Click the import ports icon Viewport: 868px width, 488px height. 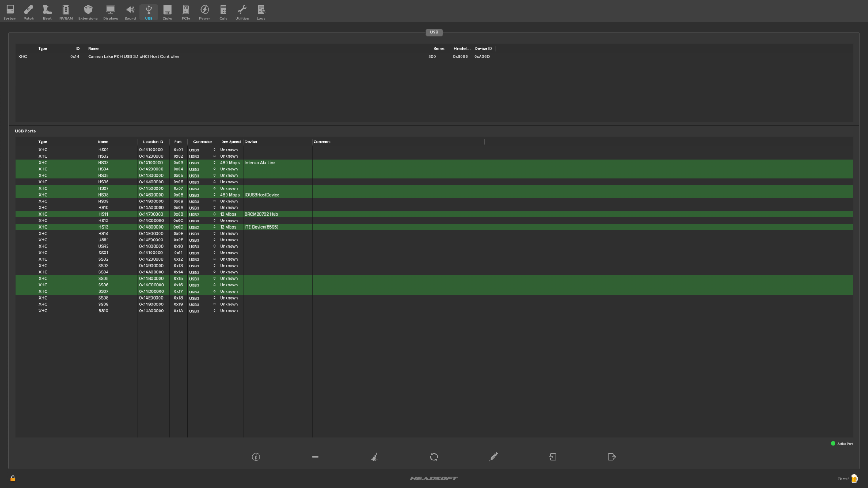pyautogui.click(x=552, y=457)
